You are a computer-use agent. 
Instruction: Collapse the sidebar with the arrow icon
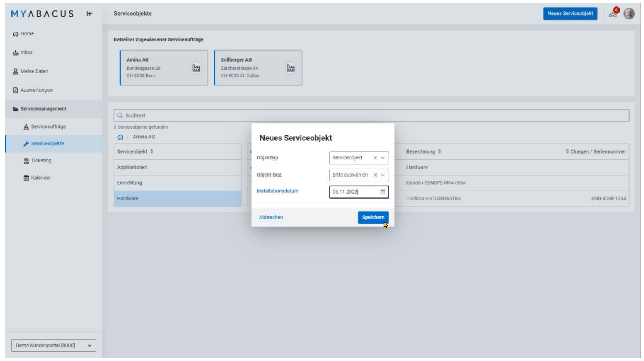click(x=89, y=14)
